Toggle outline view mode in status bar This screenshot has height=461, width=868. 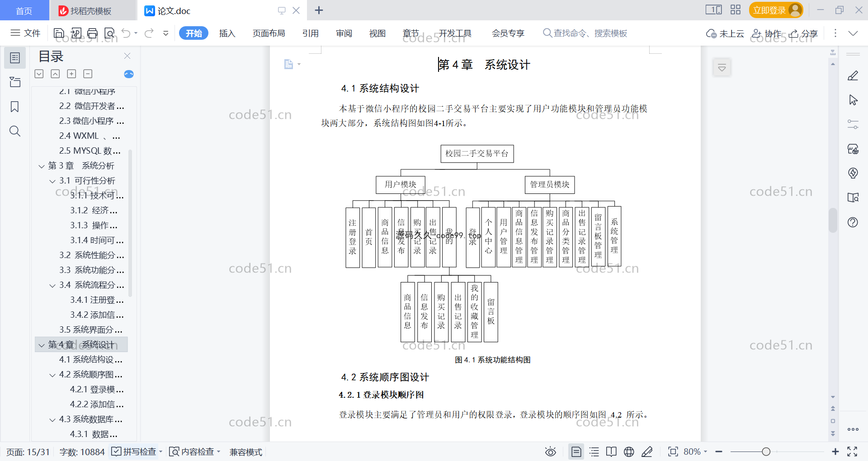(x=594, y=452)
